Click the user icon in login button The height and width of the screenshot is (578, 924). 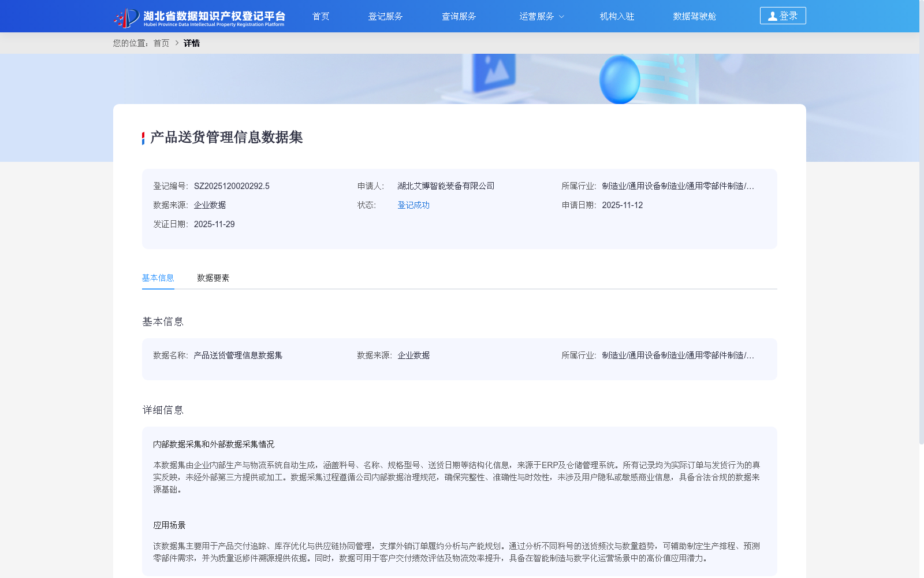(772, 16)
